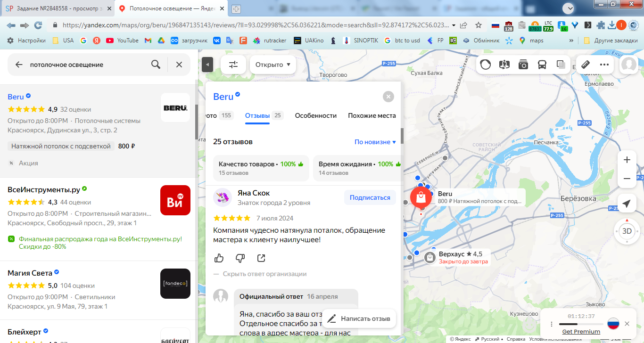This screenshot has height=343, width=644.
Task: Click the search query input field
Action: coord(87,65)
